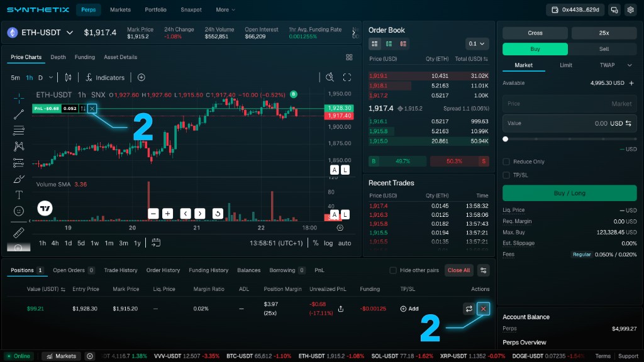Image resolution: width=644 pixels, height=362 pixels.
Task: Add TP/SL to the position
Action: [409, 309]
